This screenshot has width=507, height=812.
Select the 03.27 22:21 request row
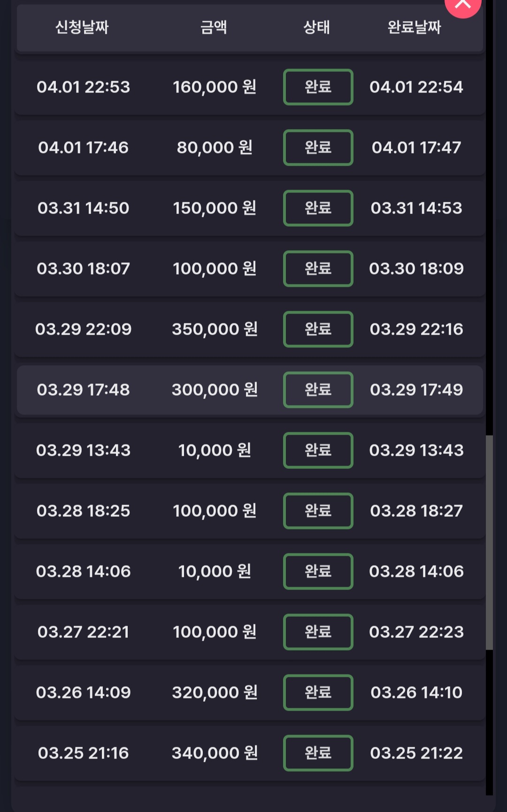coord(84,632)
